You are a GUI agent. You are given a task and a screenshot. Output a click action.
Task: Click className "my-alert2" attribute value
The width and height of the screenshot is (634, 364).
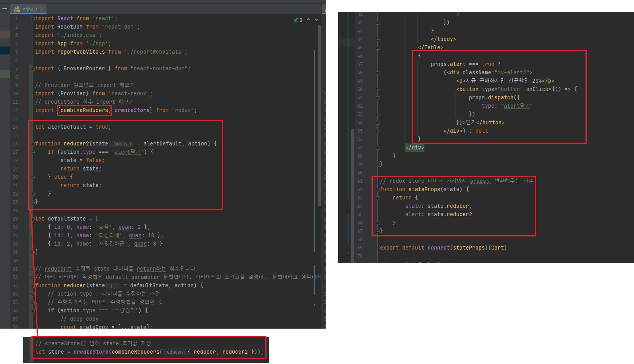point(512,73)
